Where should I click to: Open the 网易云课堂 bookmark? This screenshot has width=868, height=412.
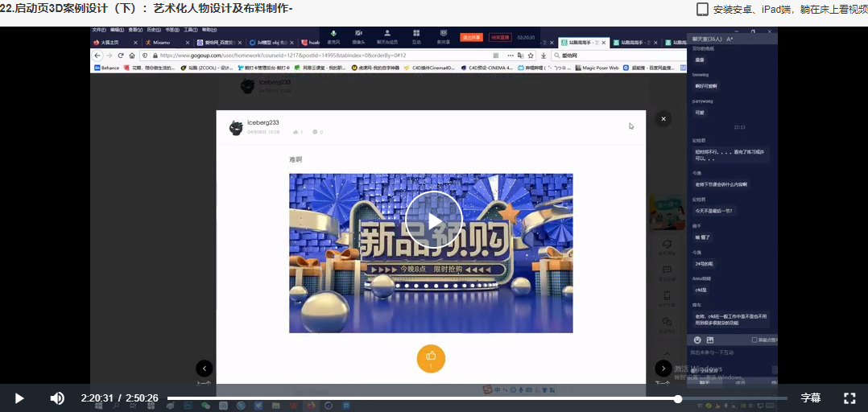(x=320, y=68)
